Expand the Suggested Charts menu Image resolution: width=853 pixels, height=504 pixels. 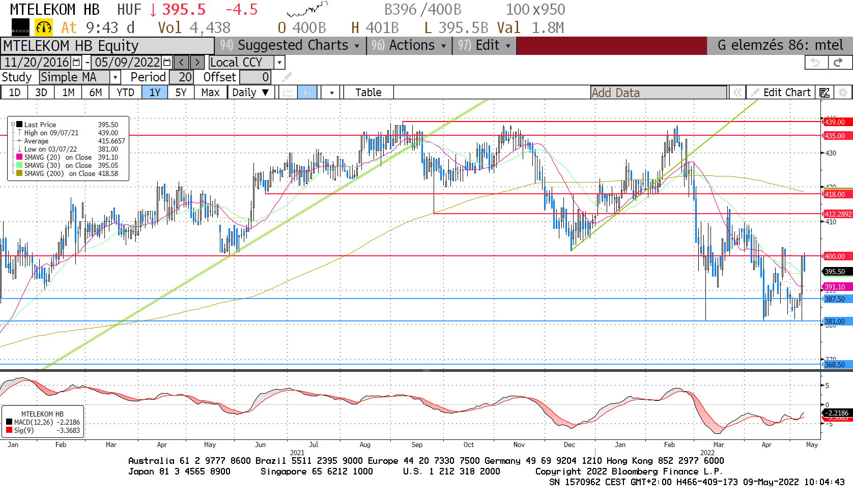tap(291, 45)
